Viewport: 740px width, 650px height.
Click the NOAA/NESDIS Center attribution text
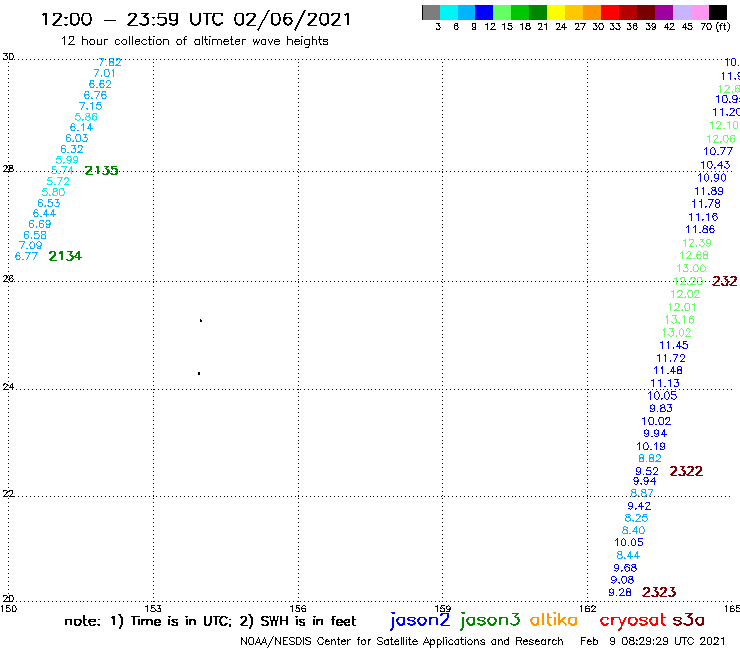402,641
